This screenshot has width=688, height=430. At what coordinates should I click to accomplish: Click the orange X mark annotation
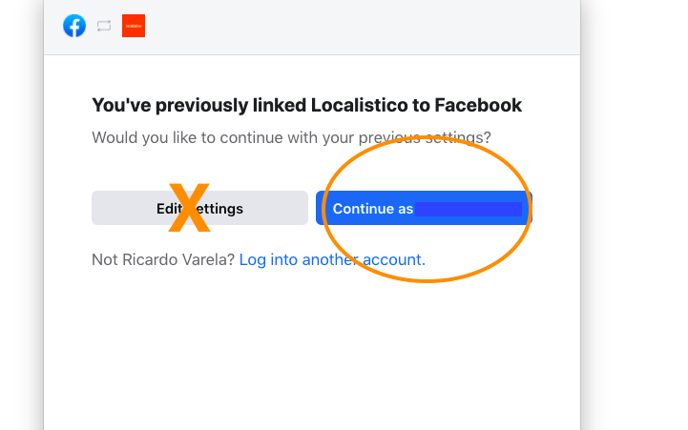point(189,208)
